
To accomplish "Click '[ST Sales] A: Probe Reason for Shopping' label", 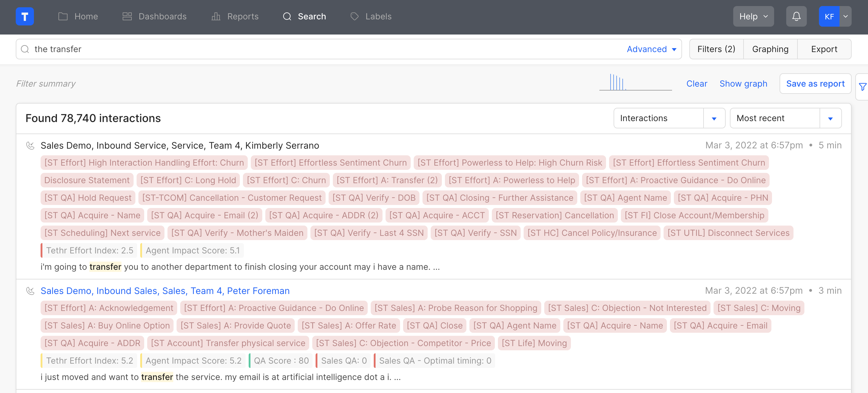I will pos(456,308).
